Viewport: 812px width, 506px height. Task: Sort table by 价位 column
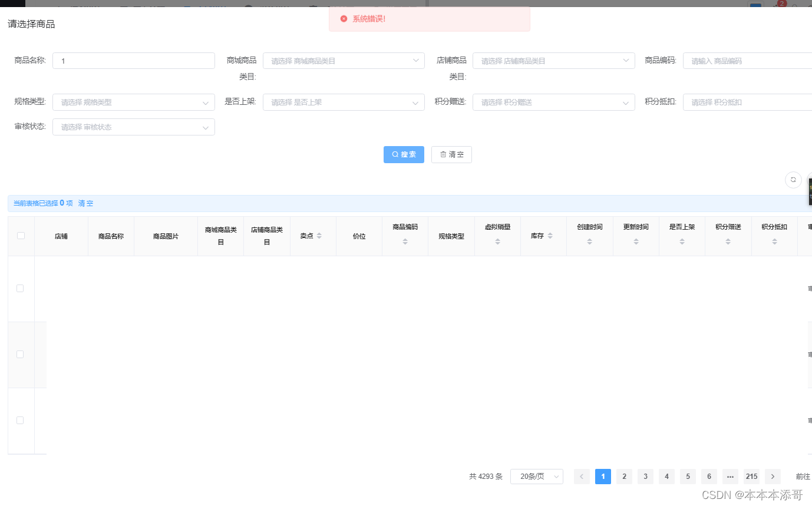(x=359, y=236)
